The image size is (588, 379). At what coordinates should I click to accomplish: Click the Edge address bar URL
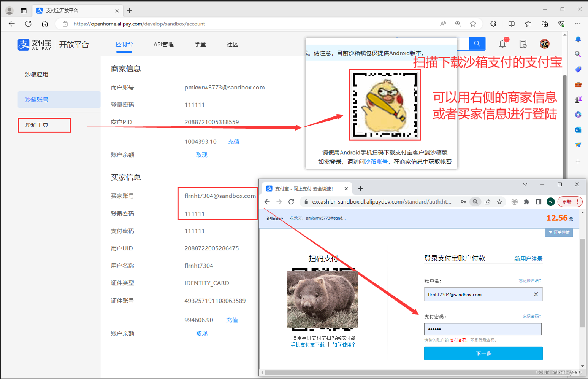(139, 24)
